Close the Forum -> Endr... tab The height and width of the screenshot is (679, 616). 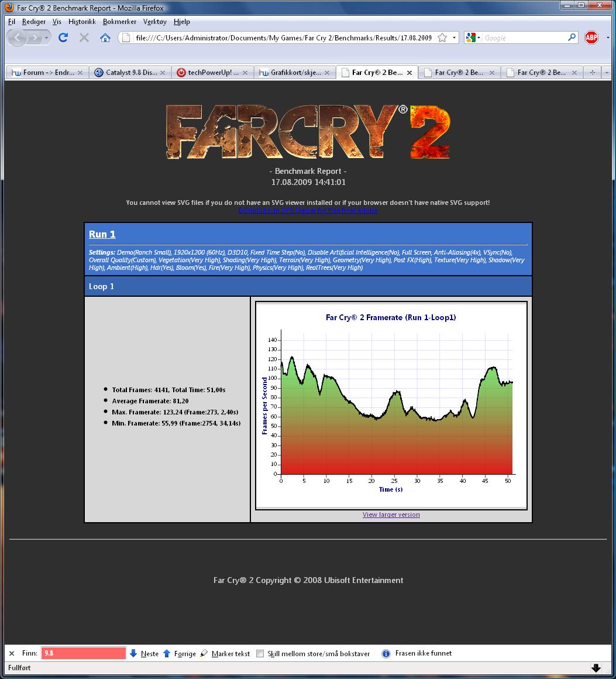coord(80,73)
